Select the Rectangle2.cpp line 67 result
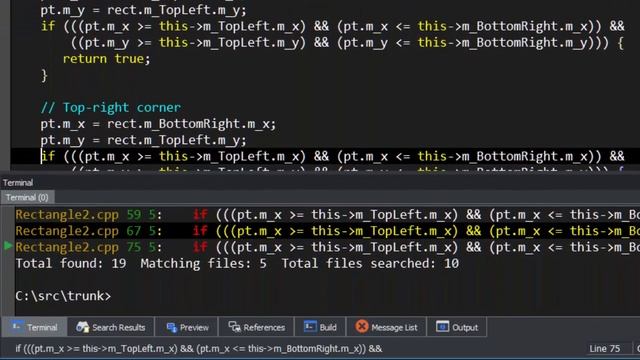 (x=327, y=231)
